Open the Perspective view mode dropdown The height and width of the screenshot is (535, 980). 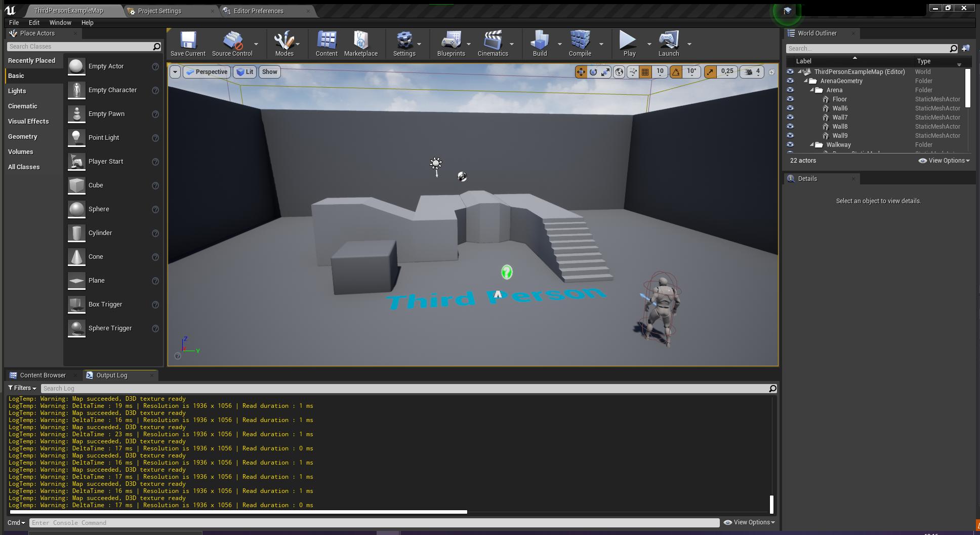pos(207,72)
